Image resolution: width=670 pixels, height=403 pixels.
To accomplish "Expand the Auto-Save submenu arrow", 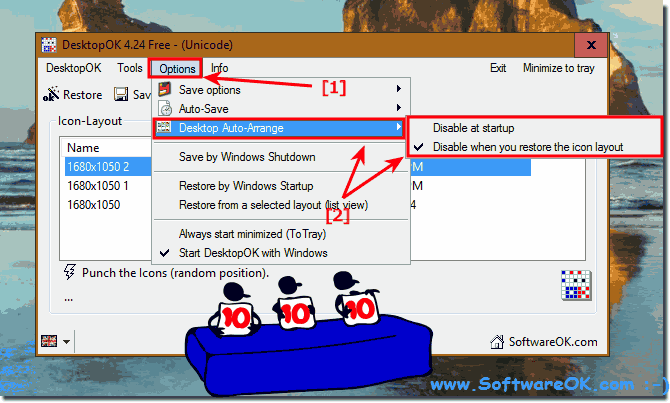I will pyautogui.click(x=398, y=108).
